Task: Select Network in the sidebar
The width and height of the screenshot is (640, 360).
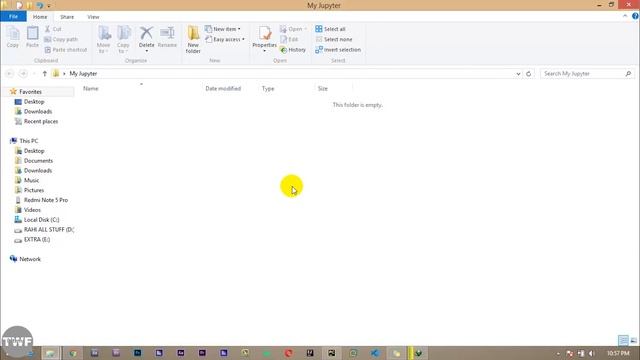Action: point(30,259)
